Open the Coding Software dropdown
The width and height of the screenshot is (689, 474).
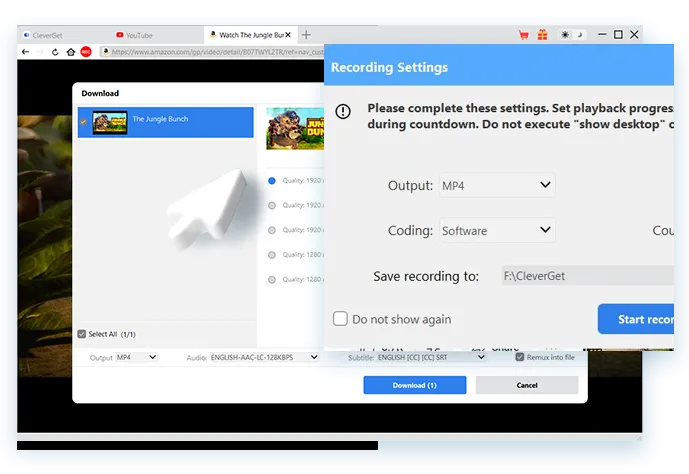(x=497, y=230)
